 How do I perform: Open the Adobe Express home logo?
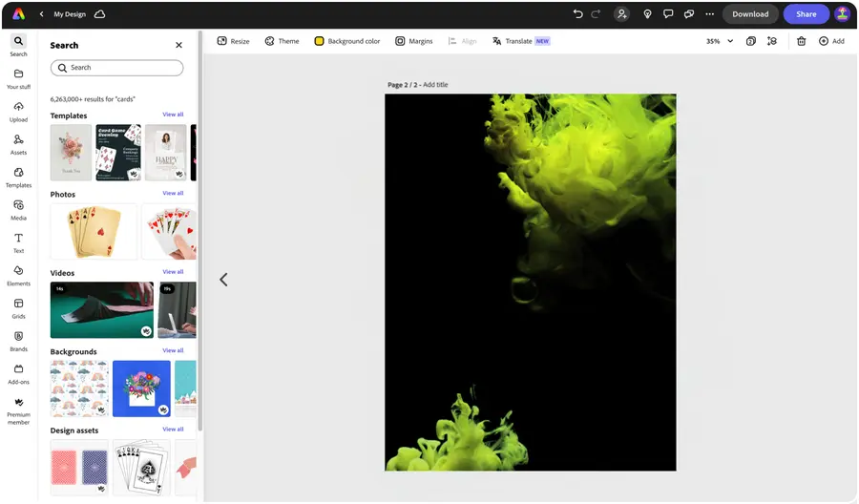point(19,14)
